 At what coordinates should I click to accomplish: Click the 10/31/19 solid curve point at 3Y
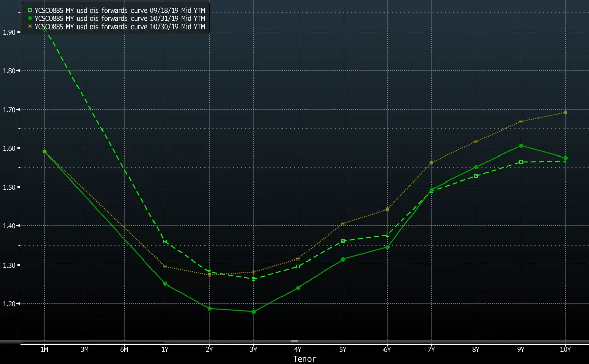point(253,311)
